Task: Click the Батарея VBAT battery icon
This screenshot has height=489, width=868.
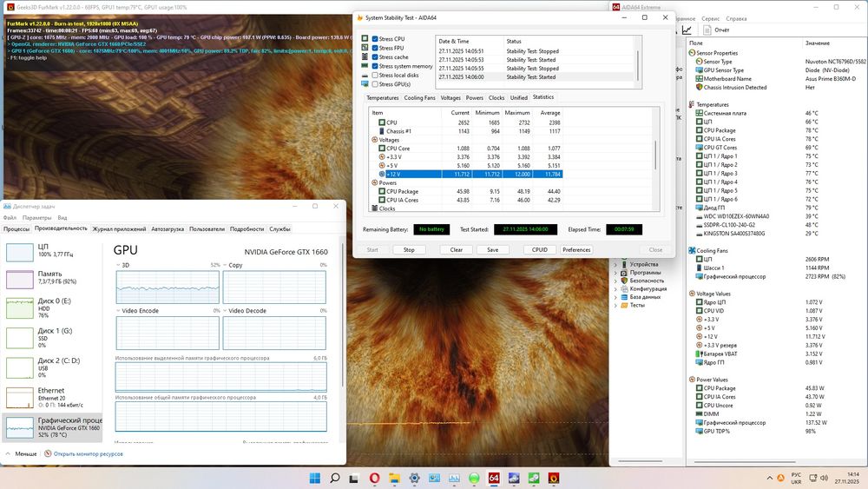Action: click(x=699, y=354)
